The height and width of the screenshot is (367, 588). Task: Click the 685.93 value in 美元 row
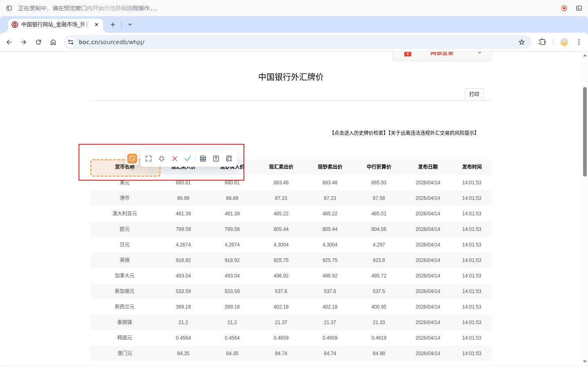pos(379,183)
